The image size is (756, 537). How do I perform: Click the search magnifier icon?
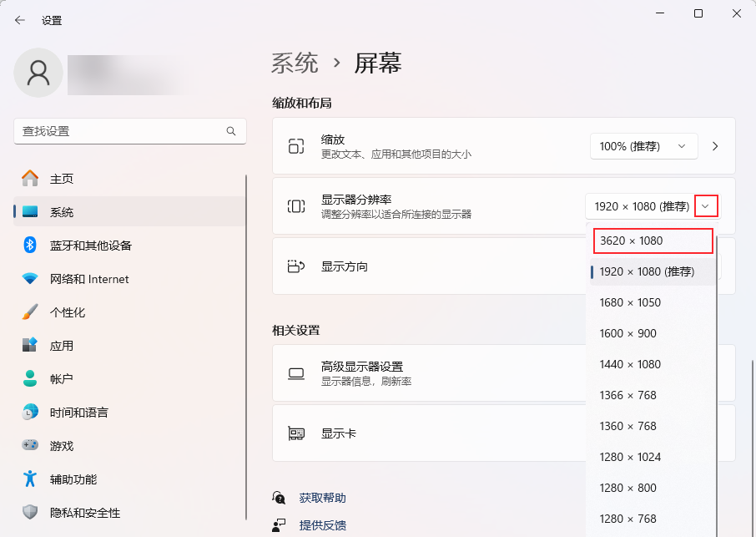click(x=231, y=131)
